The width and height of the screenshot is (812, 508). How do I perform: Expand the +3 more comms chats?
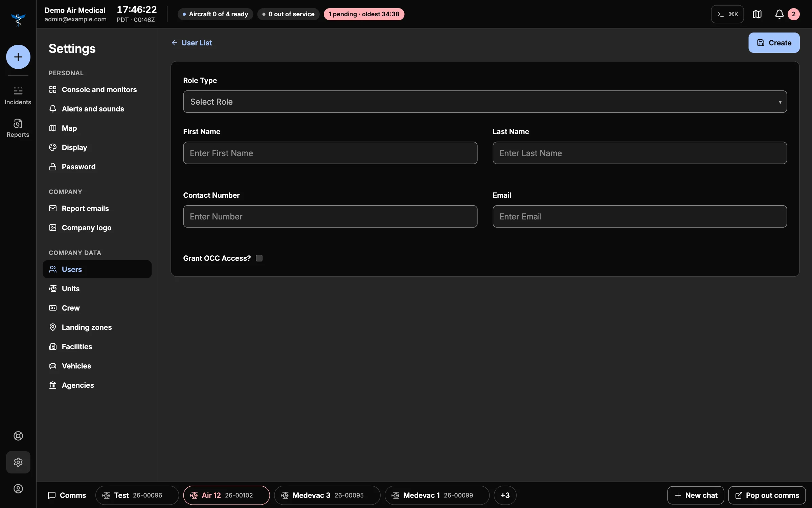coord(505,495)
